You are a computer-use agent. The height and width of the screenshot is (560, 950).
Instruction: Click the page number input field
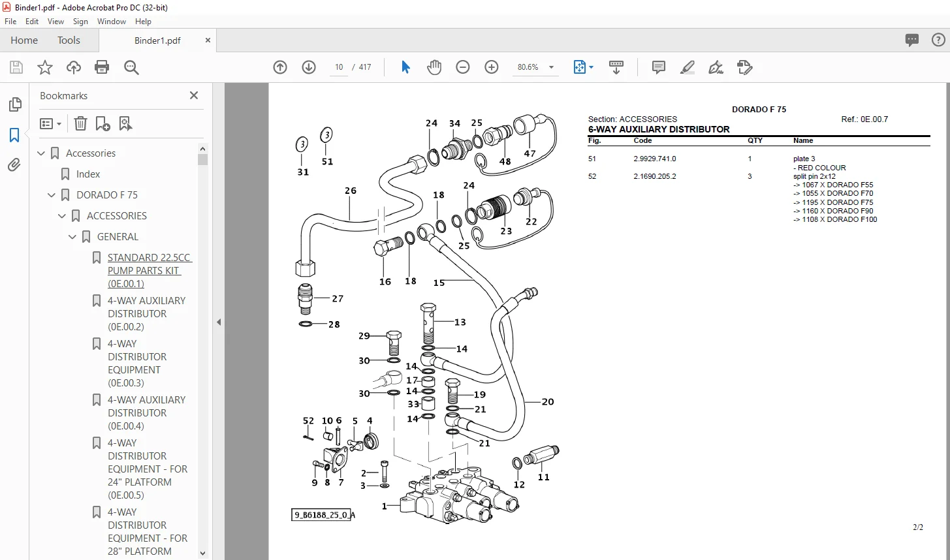[339, 67]
